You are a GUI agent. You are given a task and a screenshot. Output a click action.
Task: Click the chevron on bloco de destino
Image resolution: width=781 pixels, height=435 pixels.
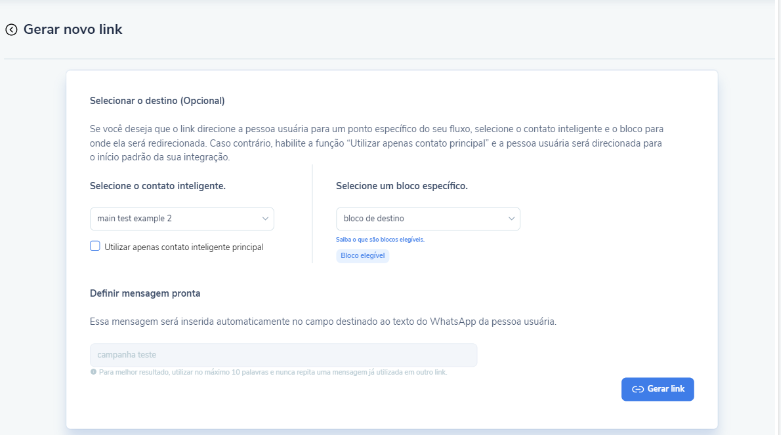click(x=511, y=218)
